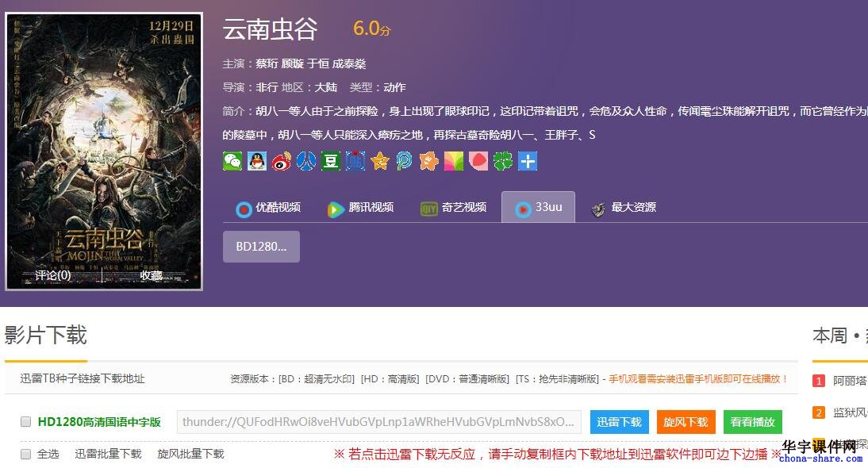The width and height of the screenshot is (868, 468).
Task: Click the 6.0分 rating score
Action: [x=371, y=29]
